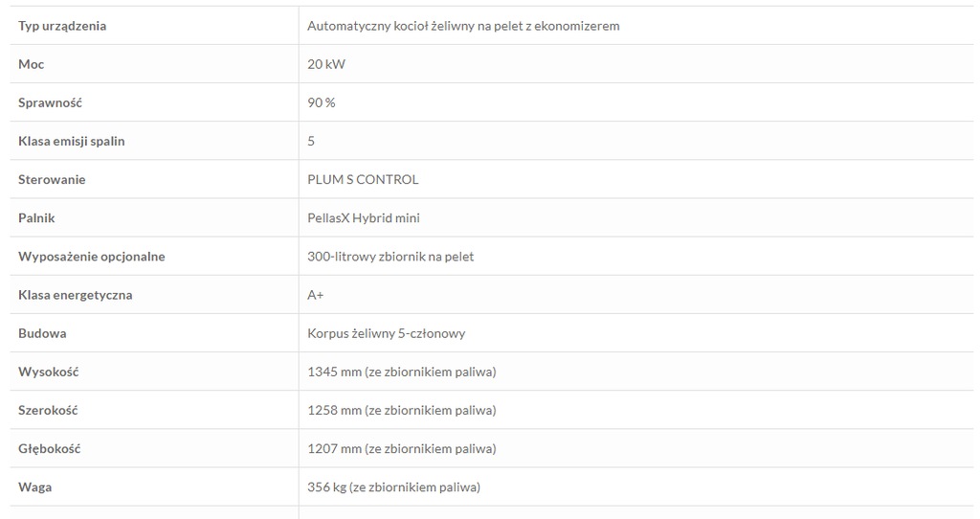Select the '1258 mm' width value
Viewport: 980px width, 519px height.
click(334, 410)
